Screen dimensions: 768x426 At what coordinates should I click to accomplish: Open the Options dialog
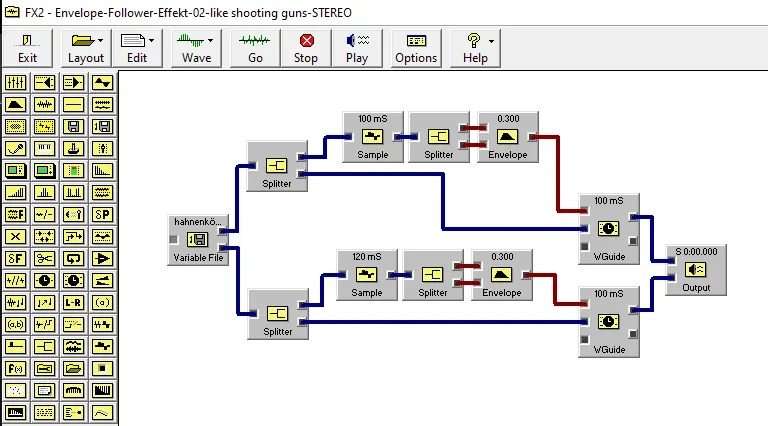416,48
